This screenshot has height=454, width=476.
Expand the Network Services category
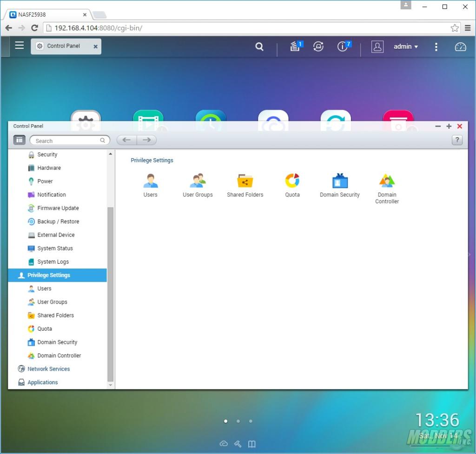(x=48, y=369)
